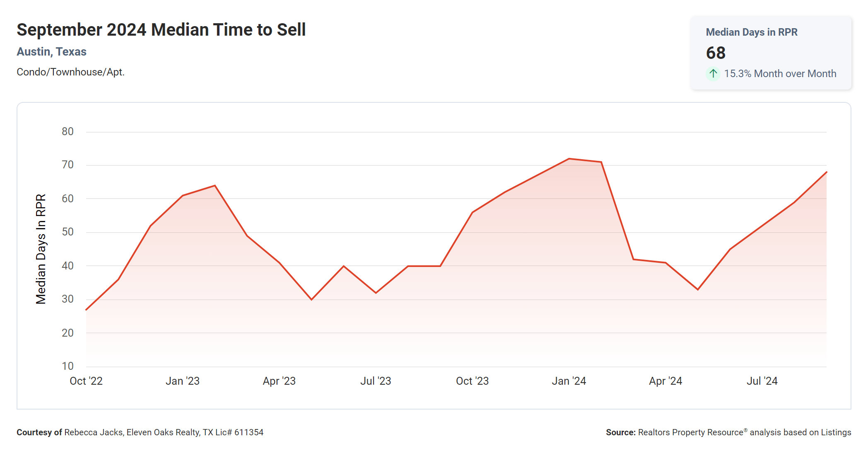Click the Jan '24 x-axis label
868x456 pixels.
[x=569, y=381]
